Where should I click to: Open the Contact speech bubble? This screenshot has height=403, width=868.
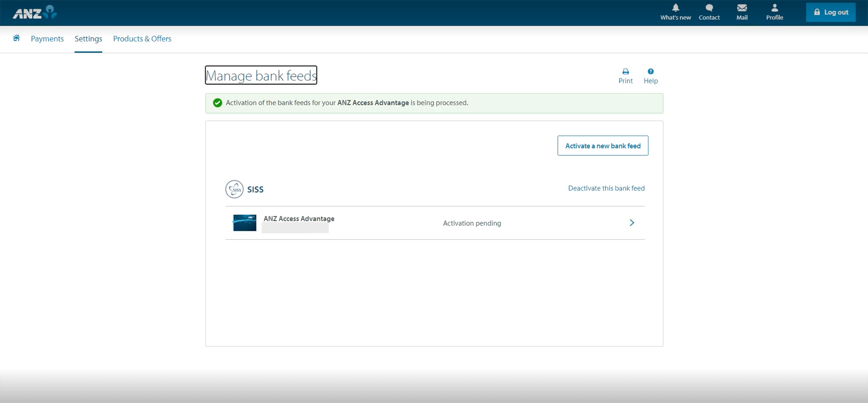[x=709, y=12]
